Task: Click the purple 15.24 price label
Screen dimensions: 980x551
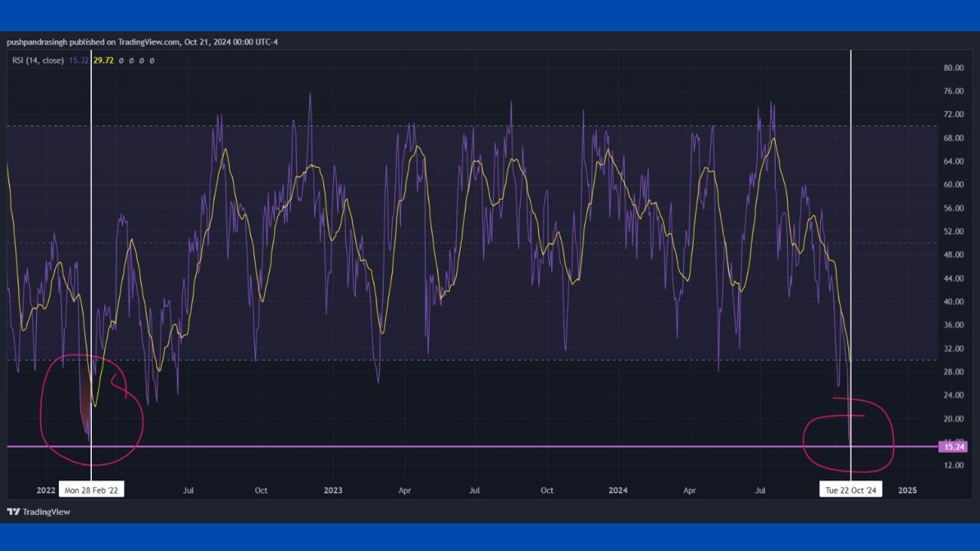Action: click(955, 447)
